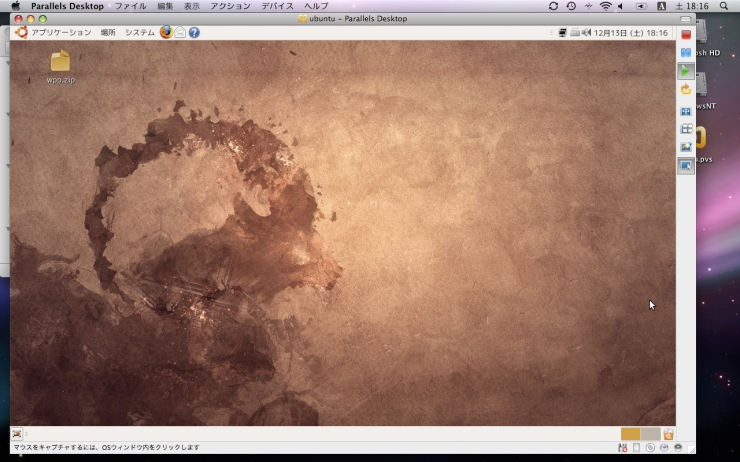Viewport: 740px width, 462px height.
Task: Open the Ubuntu システム menu
Action: click(140, 33)
